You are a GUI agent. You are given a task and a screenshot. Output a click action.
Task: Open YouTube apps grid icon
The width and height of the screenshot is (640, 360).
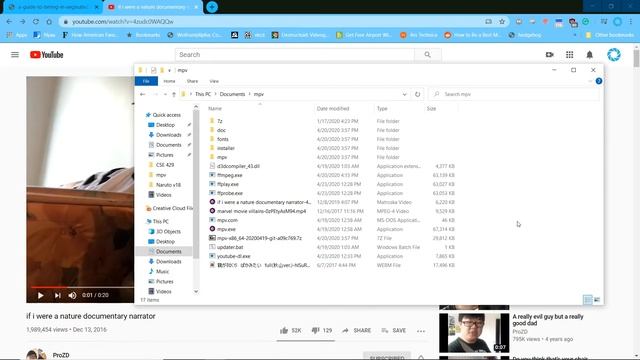[569, 55]
